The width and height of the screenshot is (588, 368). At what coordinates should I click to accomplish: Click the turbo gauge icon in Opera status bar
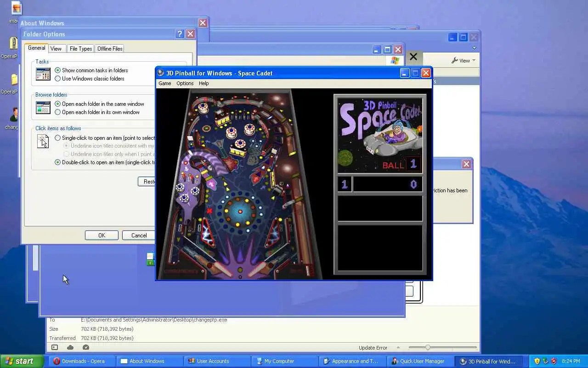86,347
